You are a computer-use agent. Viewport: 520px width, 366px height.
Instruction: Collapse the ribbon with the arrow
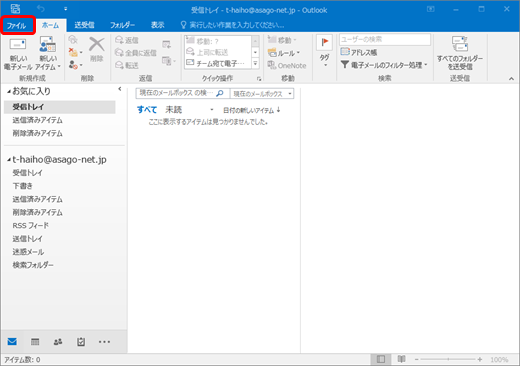pos(511,79)
